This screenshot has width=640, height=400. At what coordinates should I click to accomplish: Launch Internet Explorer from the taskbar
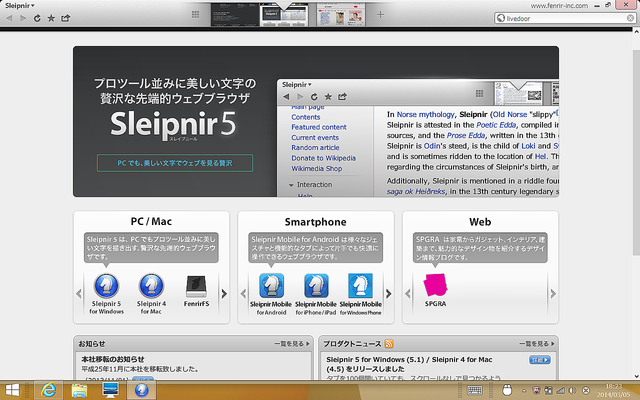[x=47, y=390]
